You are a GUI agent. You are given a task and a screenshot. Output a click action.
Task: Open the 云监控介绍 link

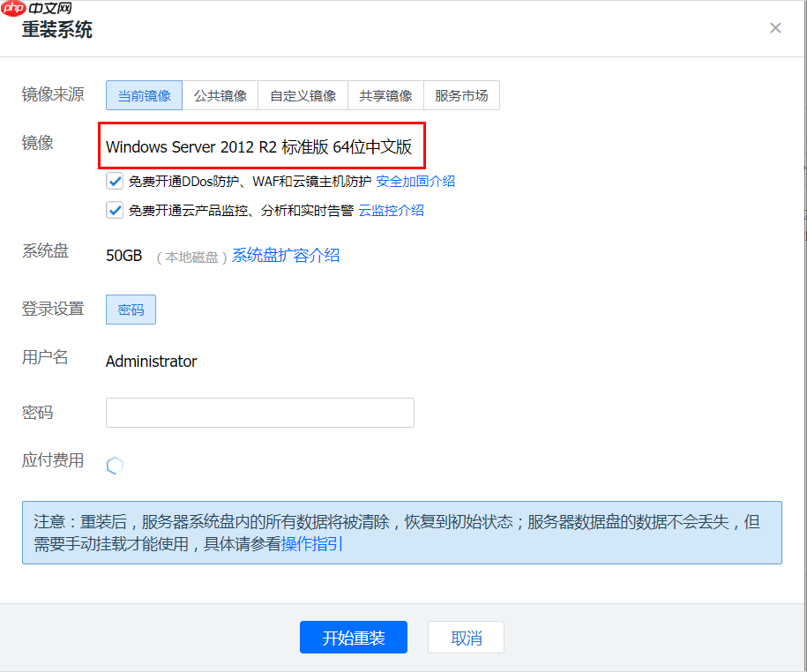[391, 210]
